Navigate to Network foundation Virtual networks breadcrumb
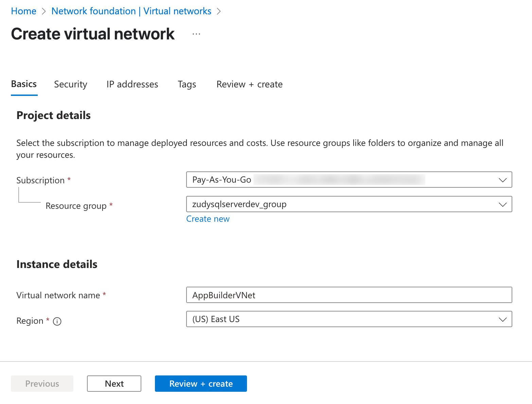 131,11
